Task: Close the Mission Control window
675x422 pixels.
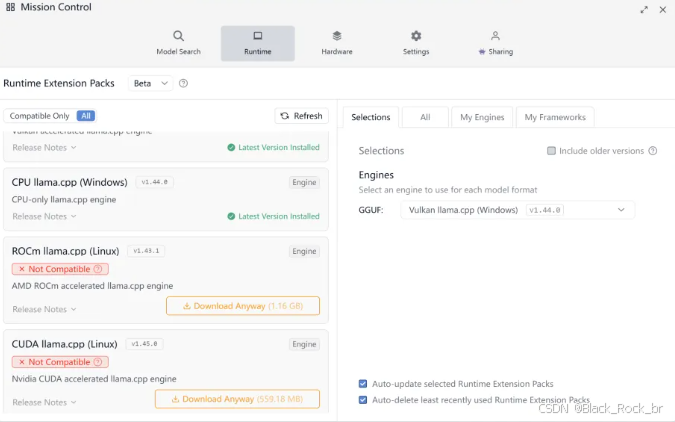Action: tap(663, 9)
